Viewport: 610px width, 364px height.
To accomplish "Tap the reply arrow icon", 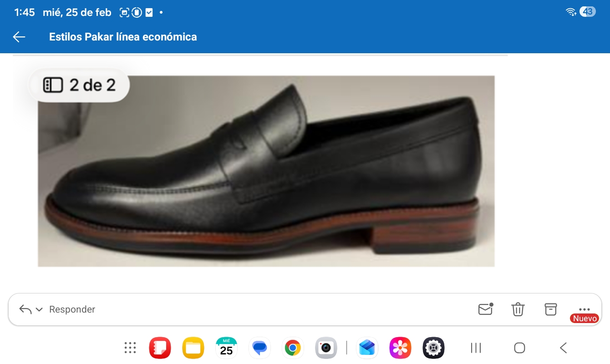I will [x=25, y=309].
